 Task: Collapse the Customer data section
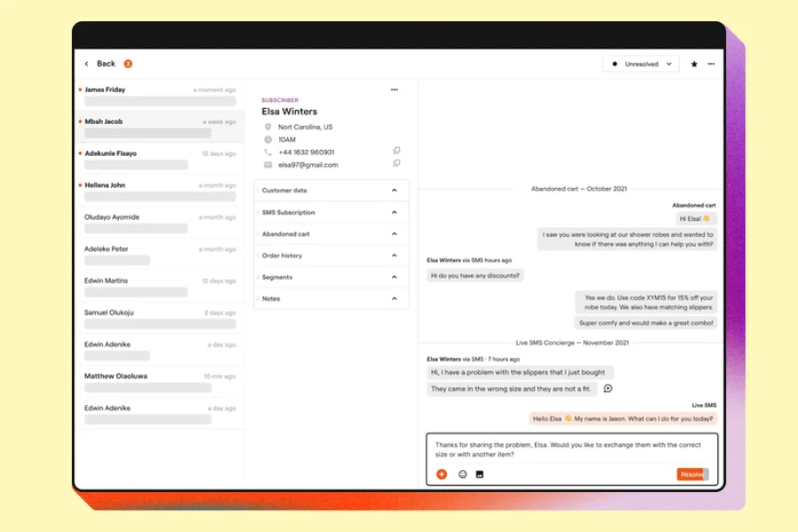tap(395, 191)
